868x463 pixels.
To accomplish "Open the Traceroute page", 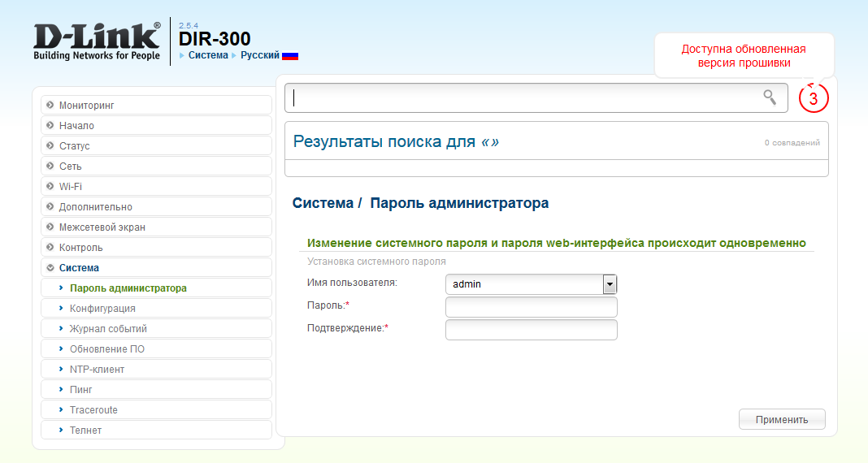I will click(156, 410).
